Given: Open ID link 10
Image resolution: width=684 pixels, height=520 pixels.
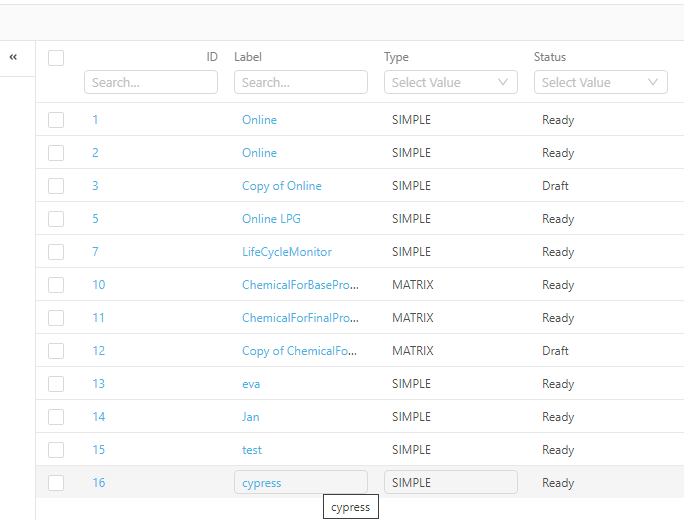Looking at the screenshot, I should (98, 285).
